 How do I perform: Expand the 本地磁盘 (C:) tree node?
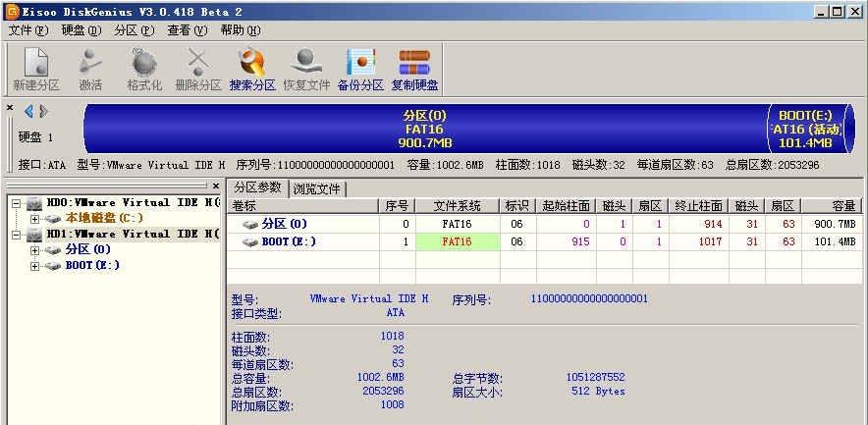35,219
